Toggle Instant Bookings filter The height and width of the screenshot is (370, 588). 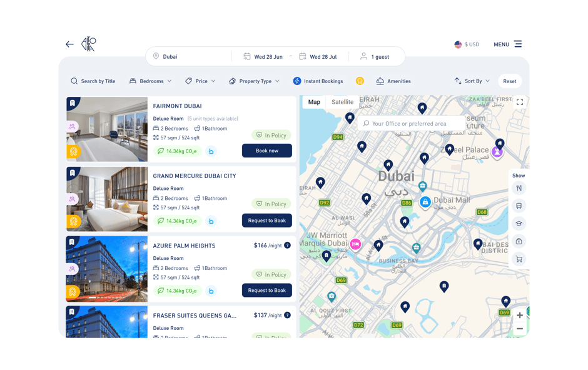318,81
